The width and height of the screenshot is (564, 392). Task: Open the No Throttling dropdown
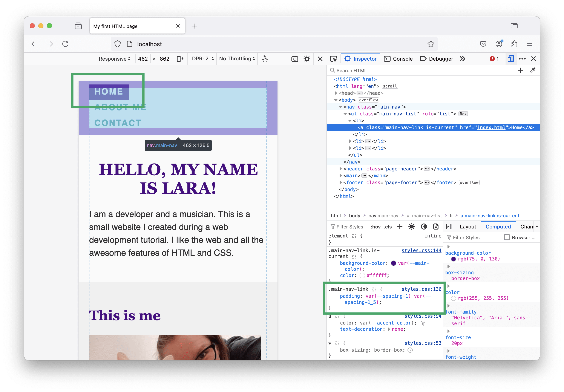coord(237,59)
